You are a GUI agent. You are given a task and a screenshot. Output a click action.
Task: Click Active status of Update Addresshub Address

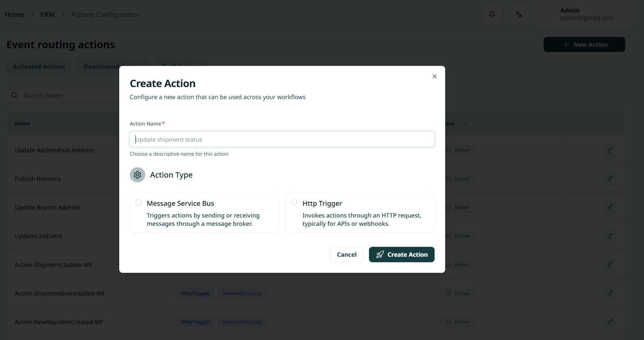(458, 150)
